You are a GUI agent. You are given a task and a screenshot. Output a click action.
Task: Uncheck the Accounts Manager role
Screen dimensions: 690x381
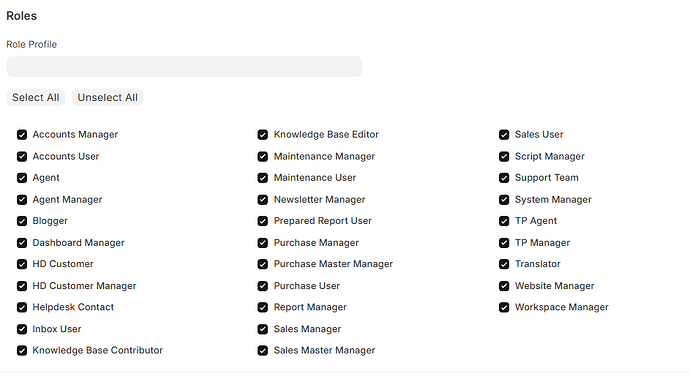[x=22, y=135]
